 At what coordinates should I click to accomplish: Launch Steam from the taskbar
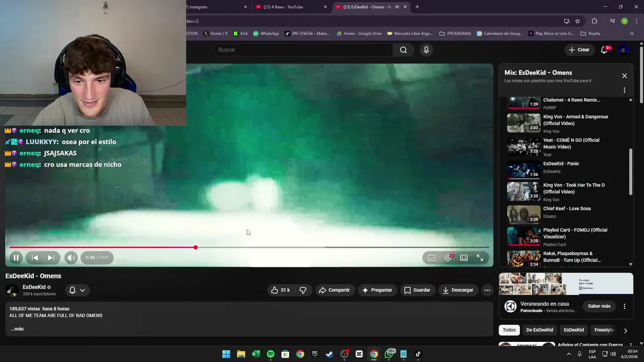[330, 354]
